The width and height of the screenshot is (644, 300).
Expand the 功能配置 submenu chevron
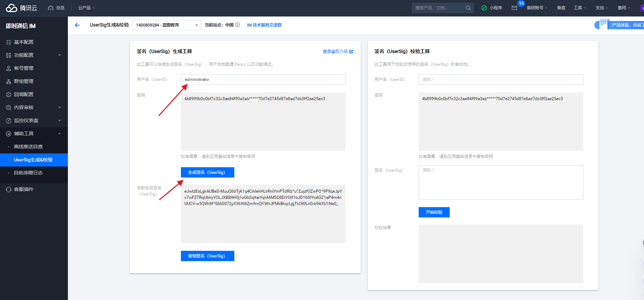[60, 55]
